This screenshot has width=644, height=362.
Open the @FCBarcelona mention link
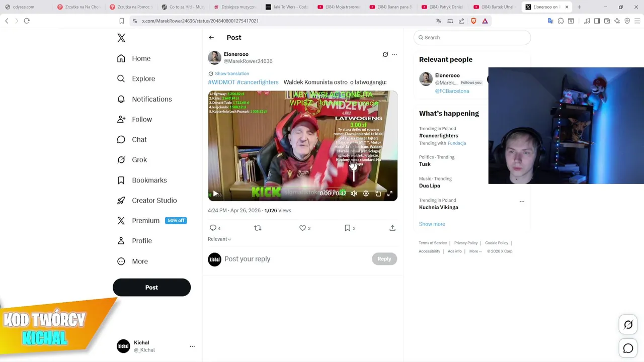tap(452, 91)
